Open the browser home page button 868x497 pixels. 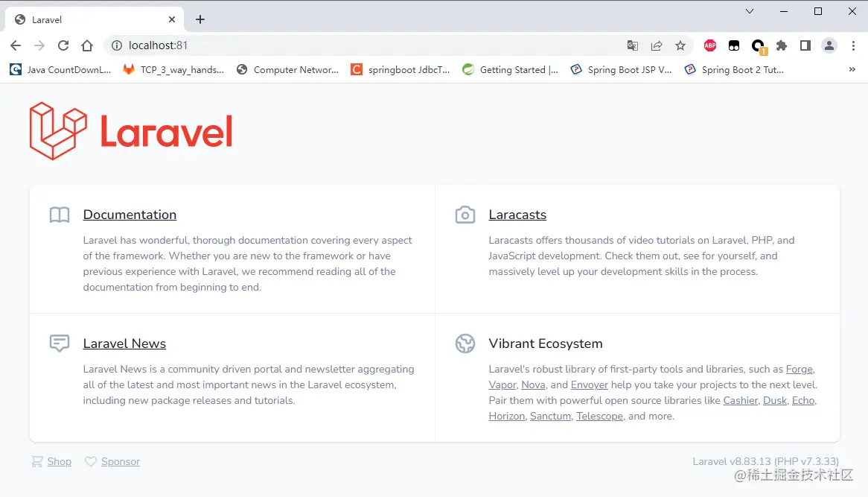(x=87, y=45)
